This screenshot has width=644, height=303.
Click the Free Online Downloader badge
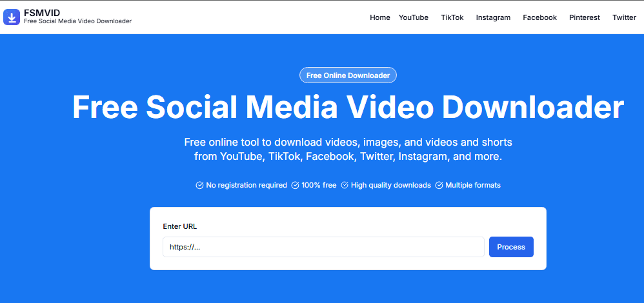(x=348, y=75)
